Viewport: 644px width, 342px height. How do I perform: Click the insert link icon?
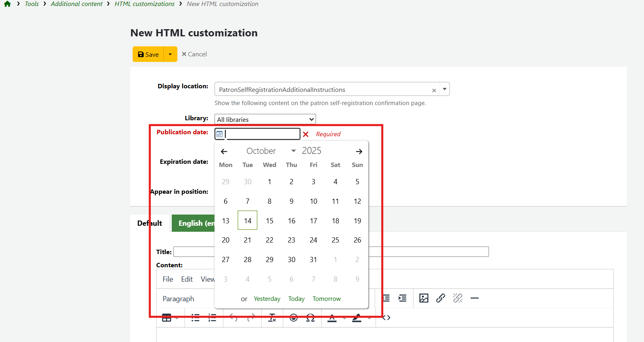(x=440, y=298)
